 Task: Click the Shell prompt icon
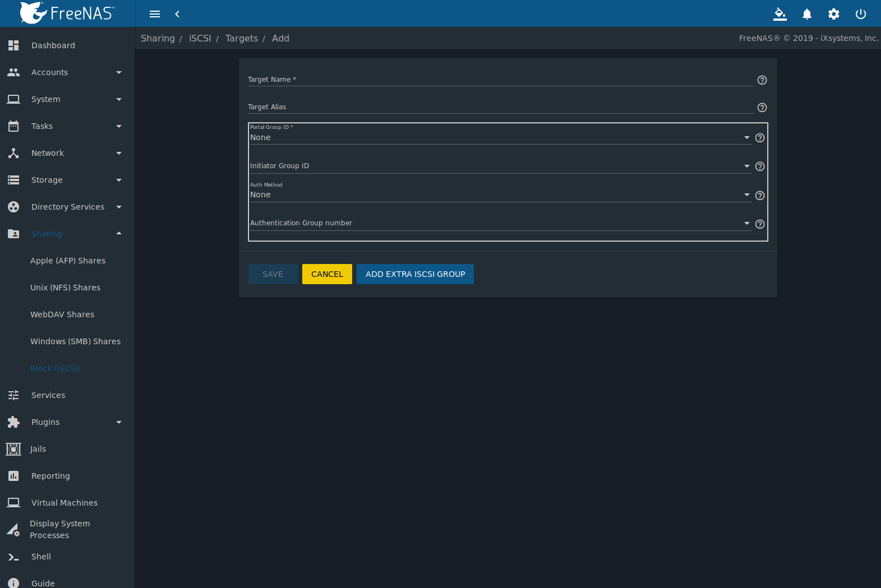tap(13, 557)
